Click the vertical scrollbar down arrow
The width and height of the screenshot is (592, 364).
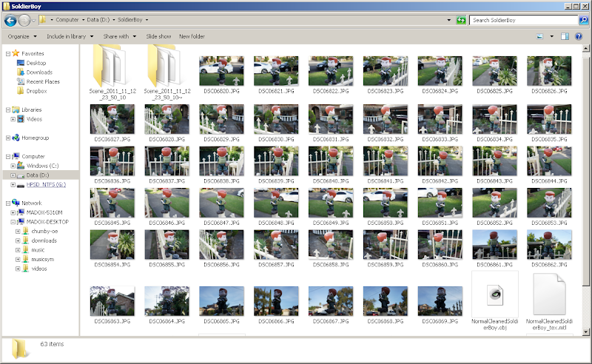pos(585,332)
